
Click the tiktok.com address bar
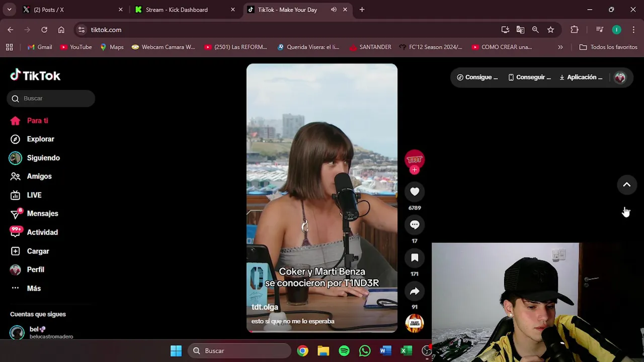[x=287, y=30]
